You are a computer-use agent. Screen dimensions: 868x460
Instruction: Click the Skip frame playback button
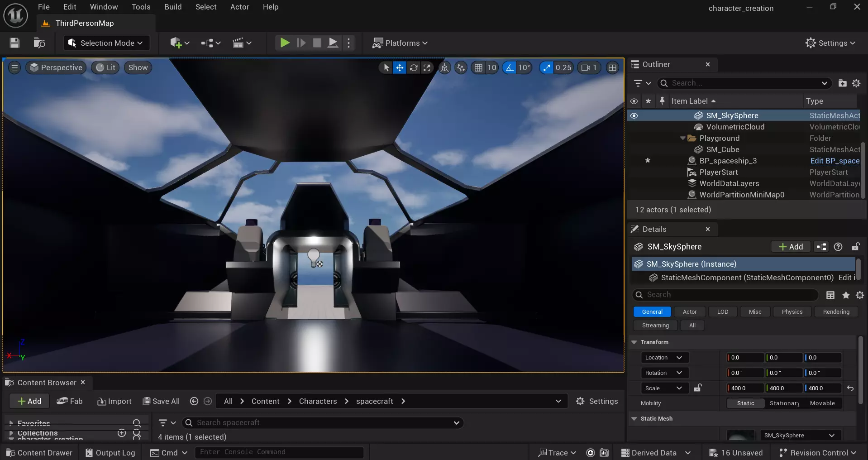pos(301,43)
